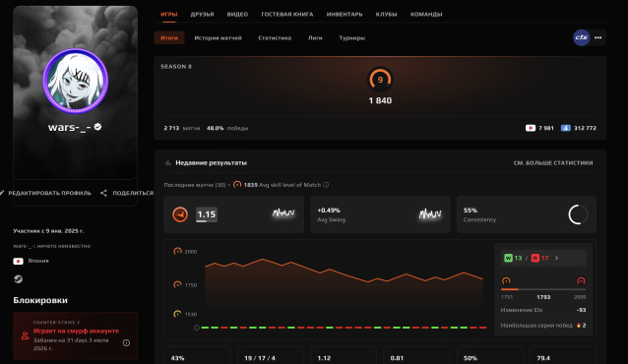Click the wars-_- profile avatar
The width and height of the screenshot is (628, 364).
pos(75,82)
